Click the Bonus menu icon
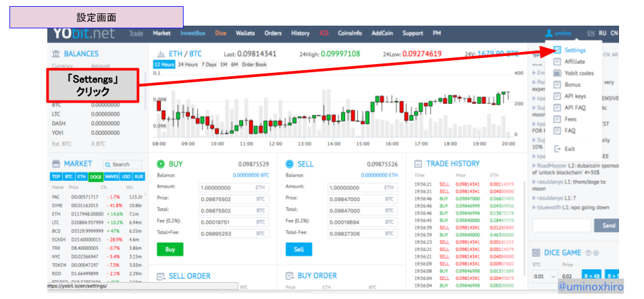This screenshot has width=644, height=299. [x=557, y=84]
